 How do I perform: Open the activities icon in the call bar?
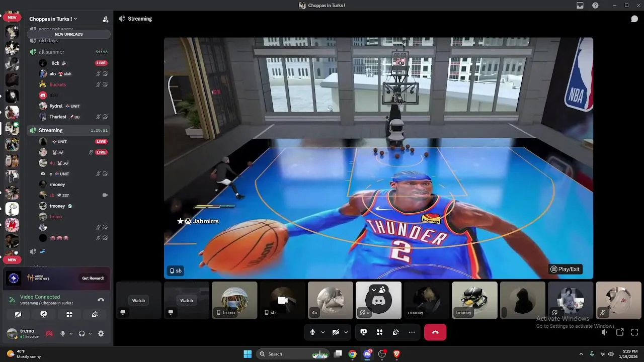pos(380,332)
